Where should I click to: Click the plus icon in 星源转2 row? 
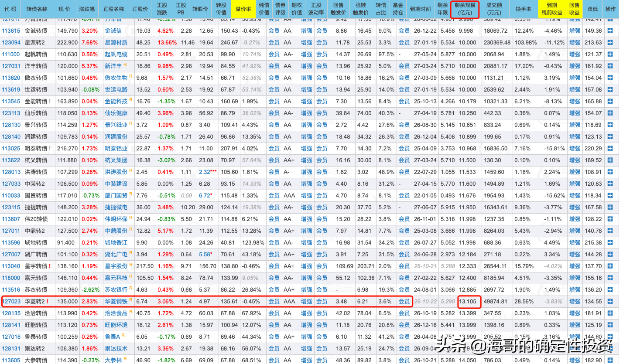(610, 43)
